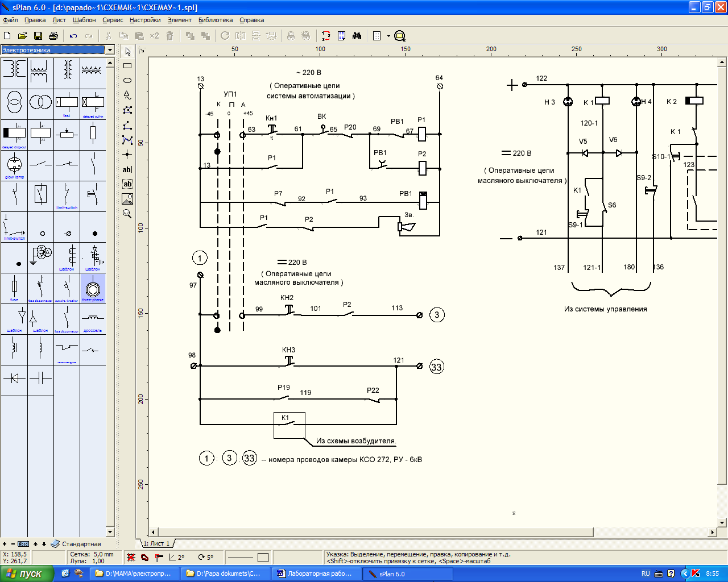Toggle the ruler guide icon in the status bar

point(159,558)
